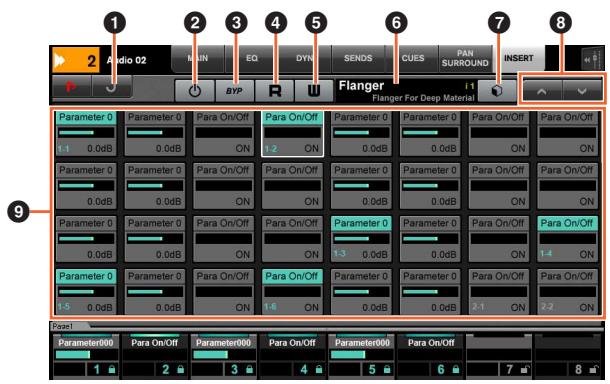Open the SENDS tab
The height and width of the screenshot is (384, 610).
[358, 58]
